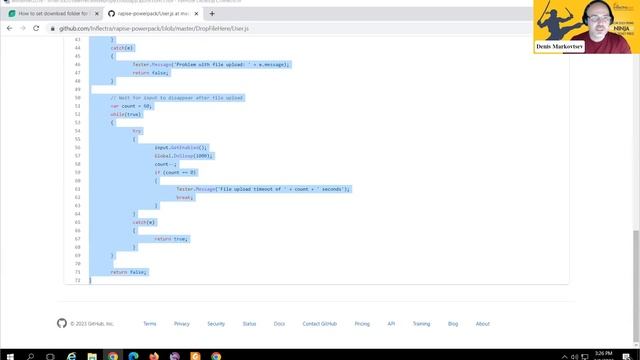The image size is (640, 360).
Task: Click the network tray icon
Action: pos(584,356)
